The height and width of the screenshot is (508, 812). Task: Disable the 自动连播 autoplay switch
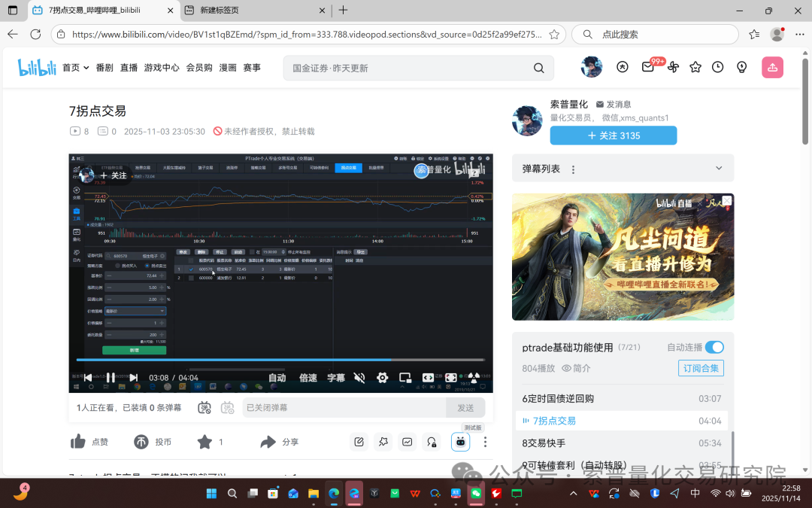tap(714, 348)
